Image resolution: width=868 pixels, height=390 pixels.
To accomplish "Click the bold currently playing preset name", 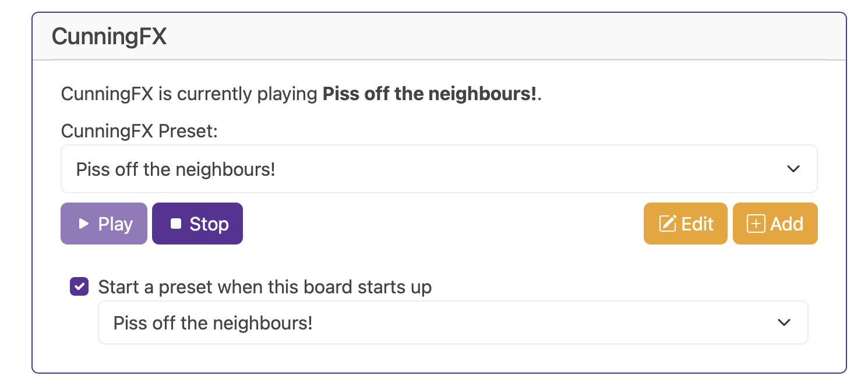I will 430,94.
